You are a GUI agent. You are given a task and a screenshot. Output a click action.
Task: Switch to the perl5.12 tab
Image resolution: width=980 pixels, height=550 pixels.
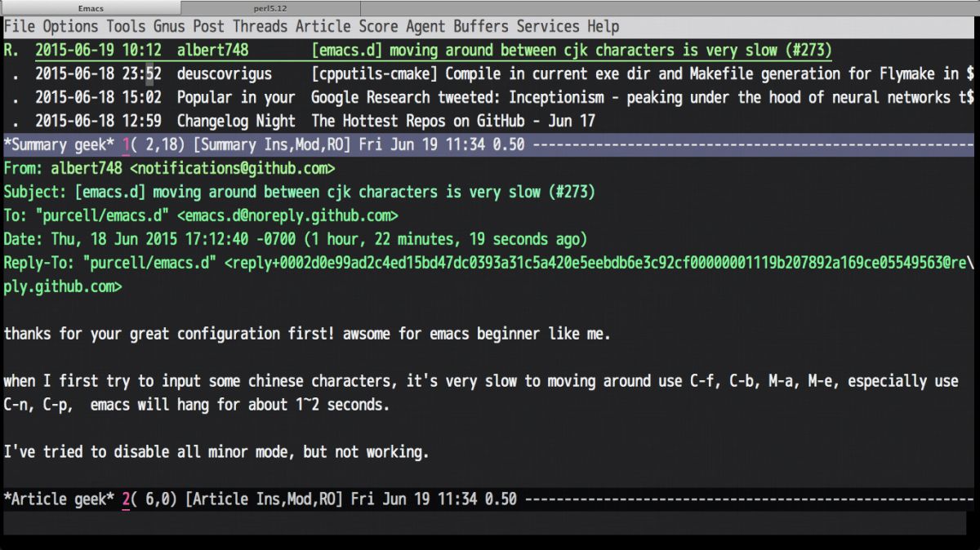pyautogui.click(x=270, y=7)
